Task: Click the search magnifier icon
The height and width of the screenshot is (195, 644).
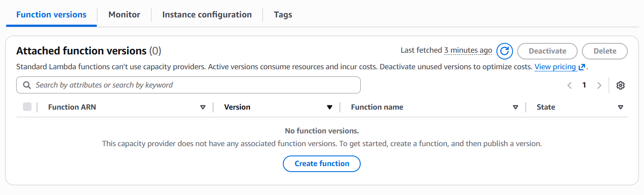Action: [27, 85]
